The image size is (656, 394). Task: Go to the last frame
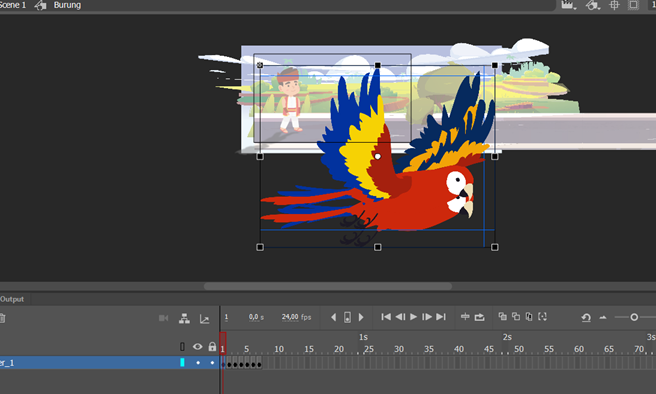[x=441, y=317]
